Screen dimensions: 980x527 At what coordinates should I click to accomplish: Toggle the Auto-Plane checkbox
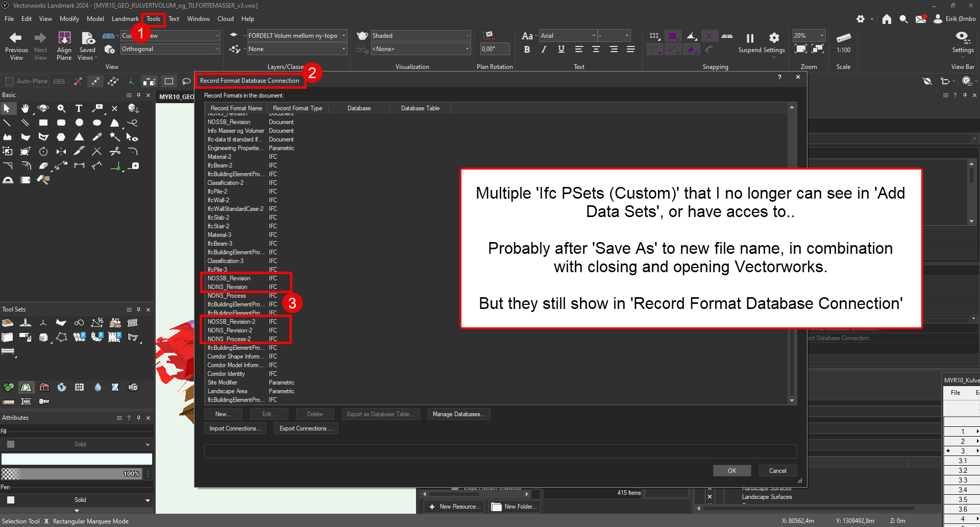(x=9, y=81)
